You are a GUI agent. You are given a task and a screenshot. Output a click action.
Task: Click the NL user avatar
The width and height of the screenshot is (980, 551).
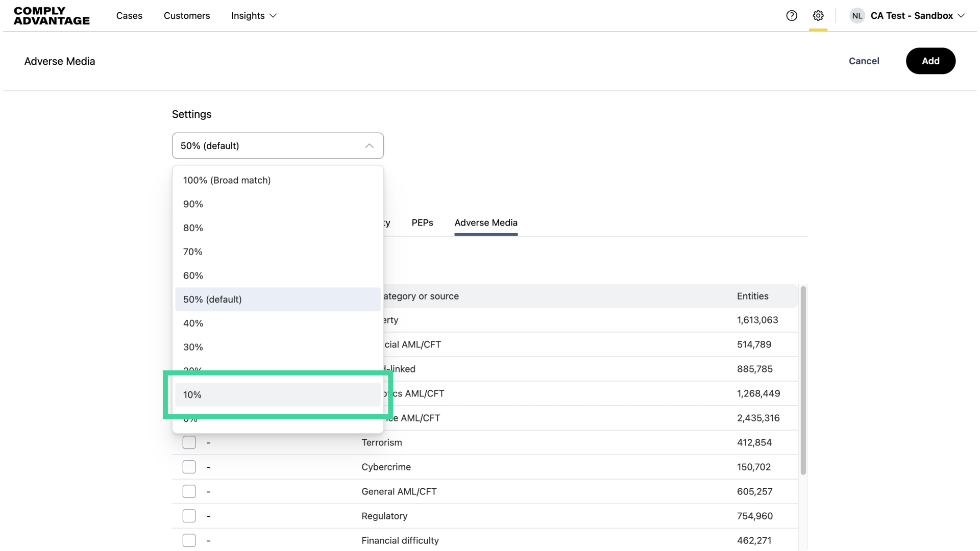pos(857,16)
